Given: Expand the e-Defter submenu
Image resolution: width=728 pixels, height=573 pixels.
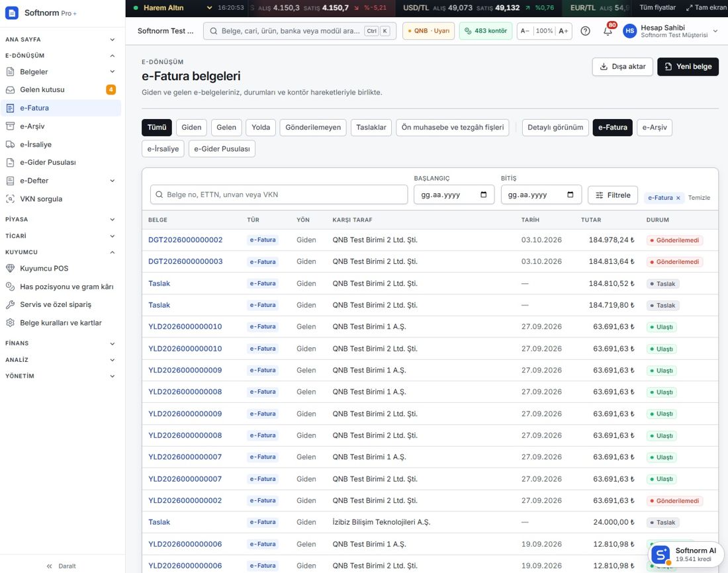Looking at the screenshot, I should coord(113,181).
